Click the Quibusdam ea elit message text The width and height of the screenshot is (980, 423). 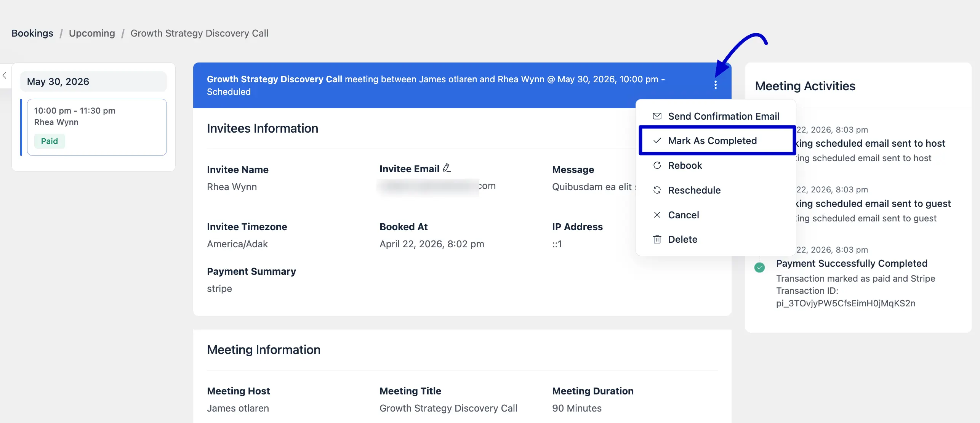[x=593, y=187]
